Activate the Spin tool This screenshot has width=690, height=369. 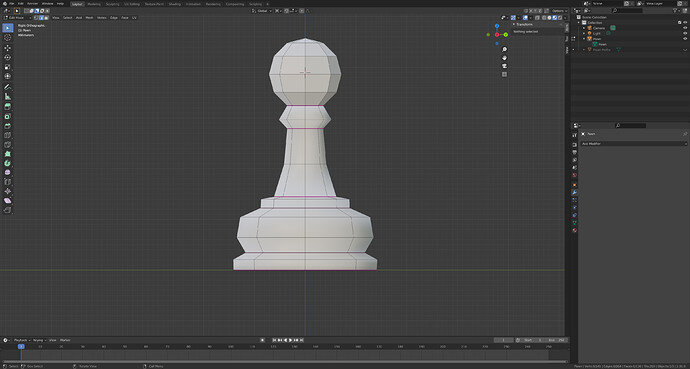click(7, 163)
